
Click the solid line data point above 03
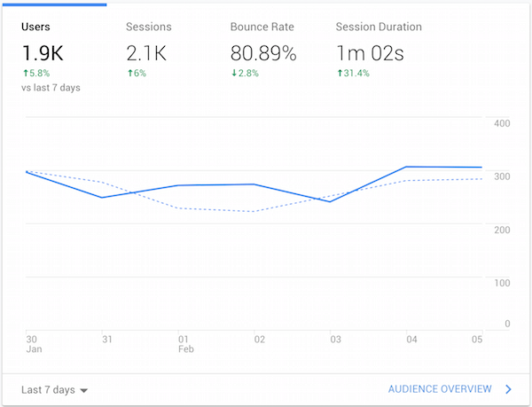point(330,202)
